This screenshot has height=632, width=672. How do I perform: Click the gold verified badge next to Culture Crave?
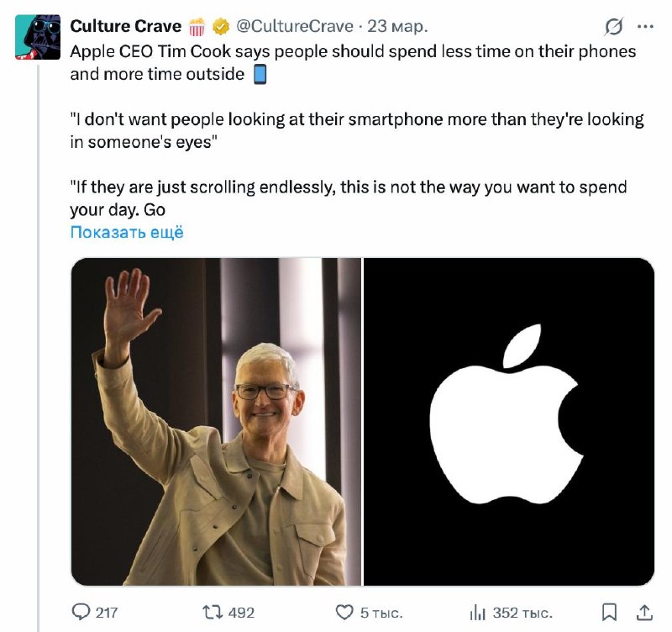(219, 25)
